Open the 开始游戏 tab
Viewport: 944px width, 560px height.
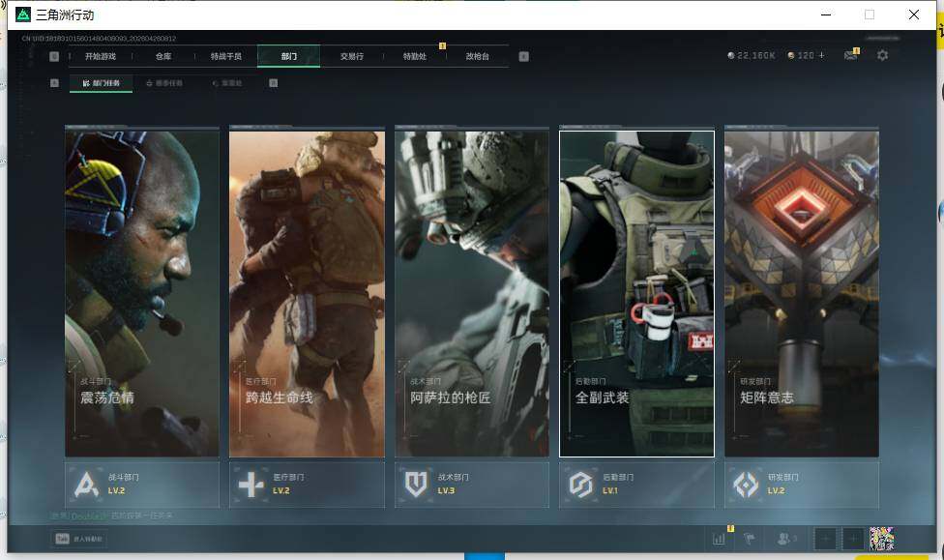coord(100,57)
